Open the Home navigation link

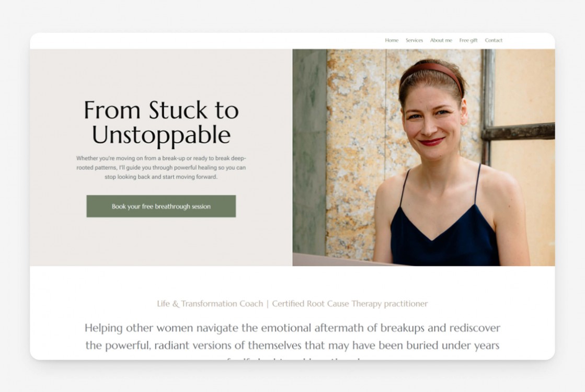click(392, 40)
